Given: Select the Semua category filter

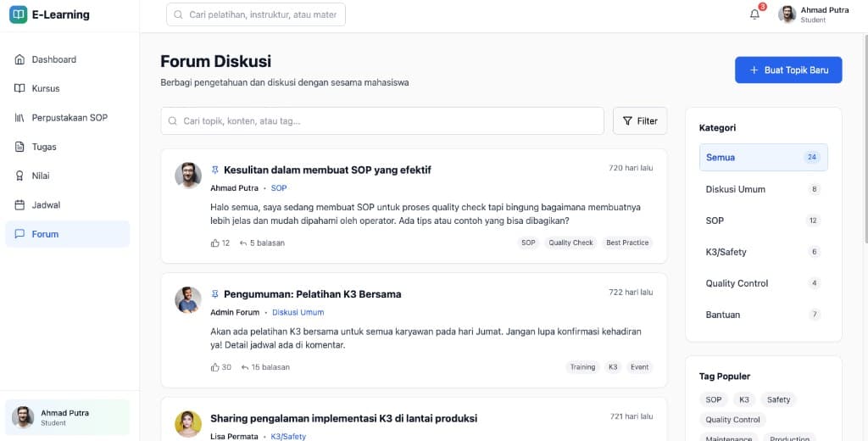Looking at the screenshot, I should [763, 158].
